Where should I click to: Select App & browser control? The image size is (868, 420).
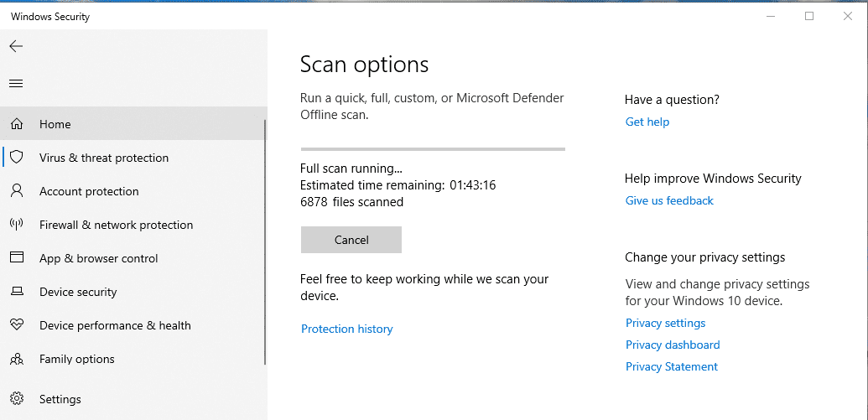(x=133, y=258)
